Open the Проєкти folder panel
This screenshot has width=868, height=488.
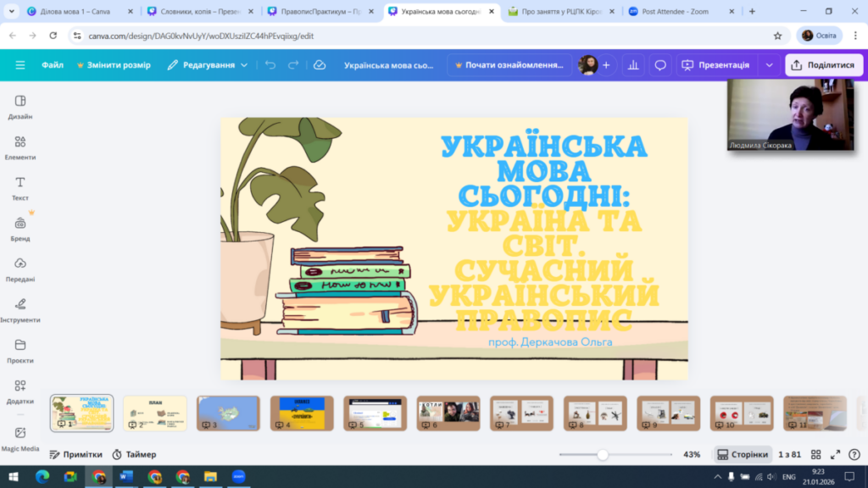[x=20, y=350]
